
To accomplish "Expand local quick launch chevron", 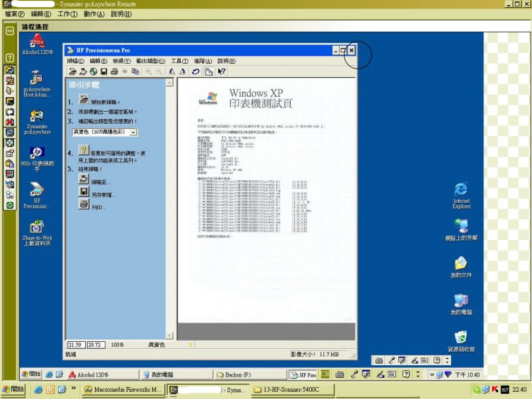I will (x=73, y=388).
